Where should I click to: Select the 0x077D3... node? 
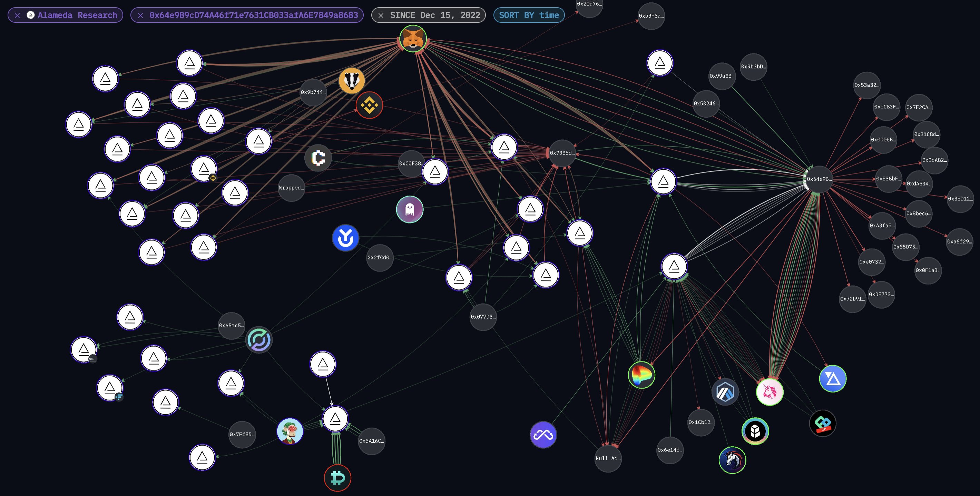[483, 317]
